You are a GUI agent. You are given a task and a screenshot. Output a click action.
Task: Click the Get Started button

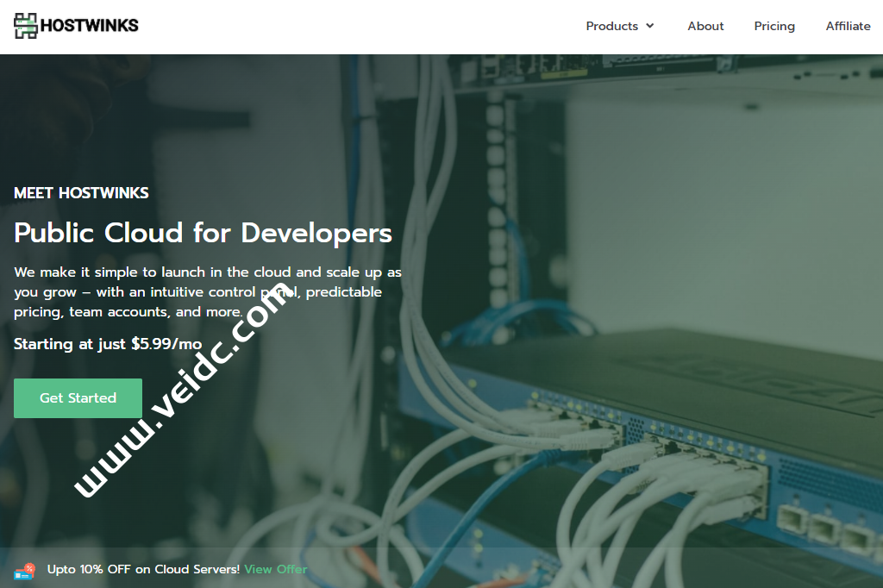78,398
